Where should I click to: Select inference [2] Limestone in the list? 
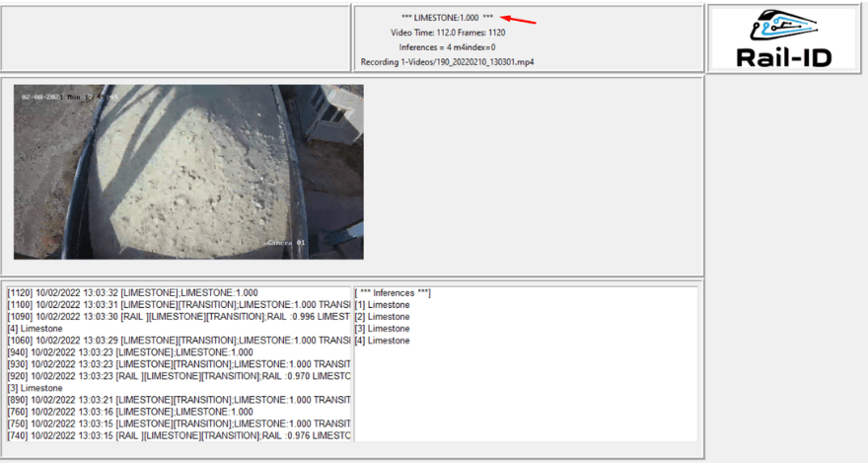coord(383,317)
